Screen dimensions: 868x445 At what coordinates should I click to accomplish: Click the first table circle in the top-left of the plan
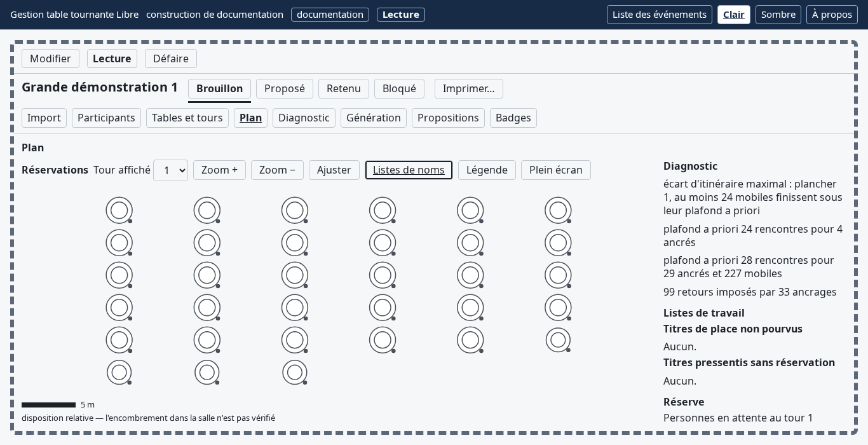point(119,210)
